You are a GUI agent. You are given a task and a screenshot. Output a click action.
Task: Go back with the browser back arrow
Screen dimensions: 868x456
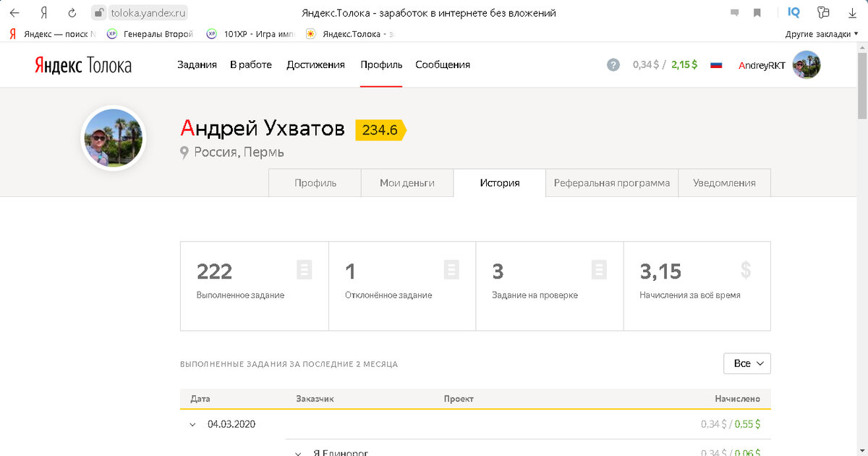(x=14, y=13)
